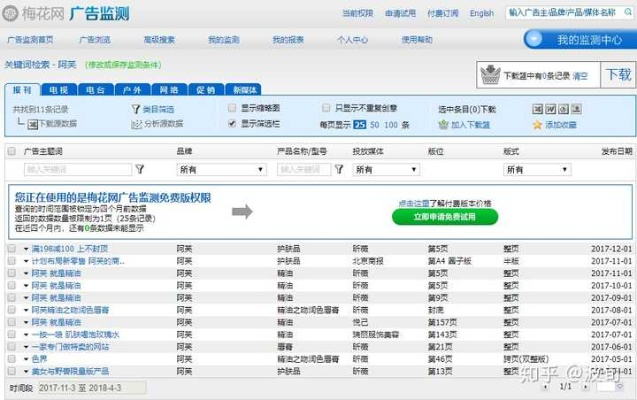Click the basket icon beside 加入下载篮

click(443, 125)
